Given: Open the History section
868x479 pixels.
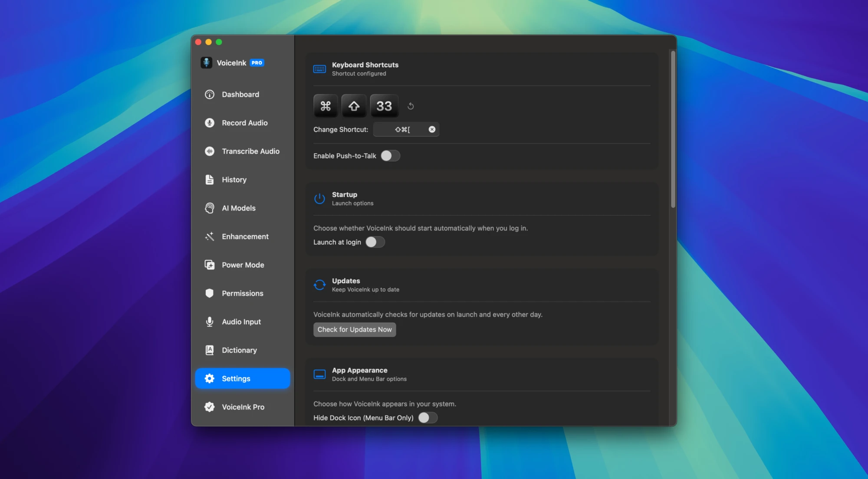Looking at the screenshot, I should [234, 180].
